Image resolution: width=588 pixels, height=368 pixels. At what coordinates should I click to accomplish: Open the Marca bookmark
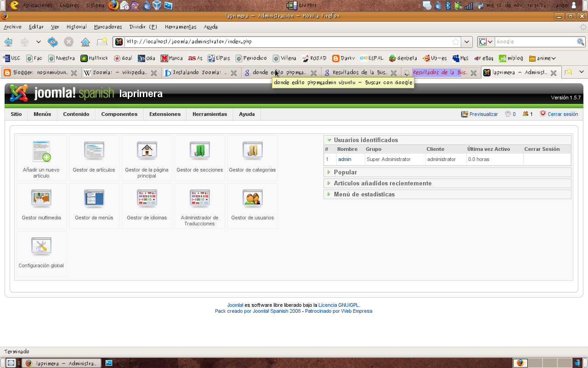(171, 58)
